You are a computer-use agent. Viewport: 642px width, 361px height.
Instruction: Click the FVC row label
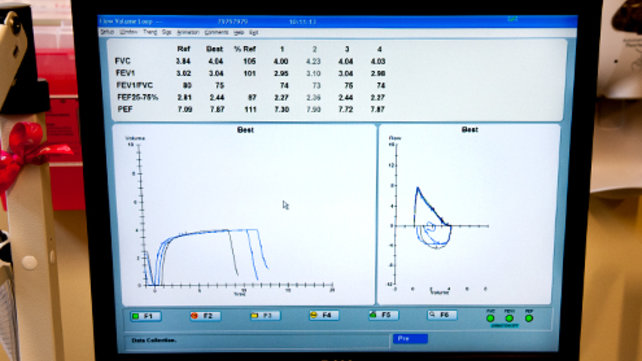coord(122,61)
